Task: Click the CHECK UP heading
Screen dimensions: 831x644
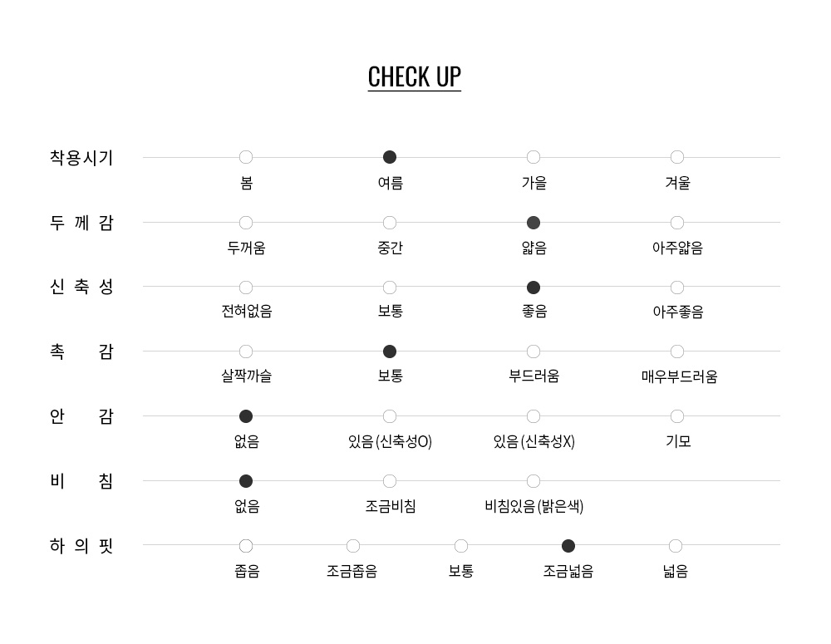Action: coord(415,77)
